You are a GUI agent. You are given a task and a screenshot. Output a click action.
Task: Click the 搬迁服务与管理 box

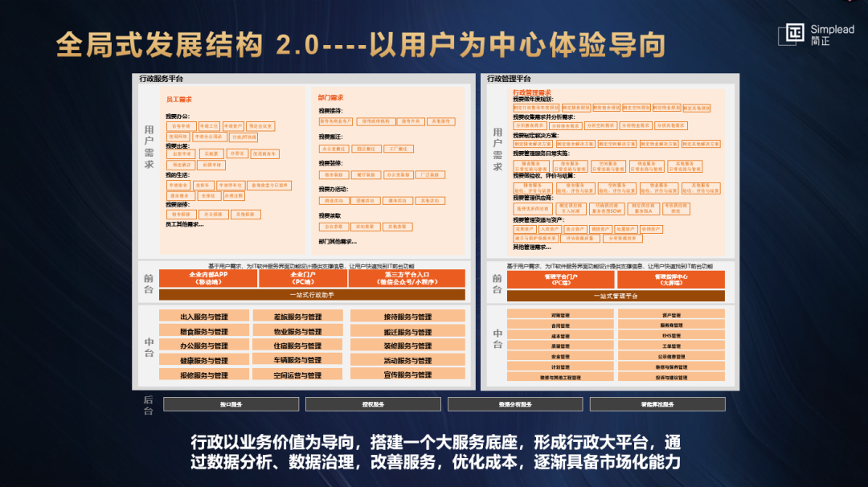tap(407, 331)
